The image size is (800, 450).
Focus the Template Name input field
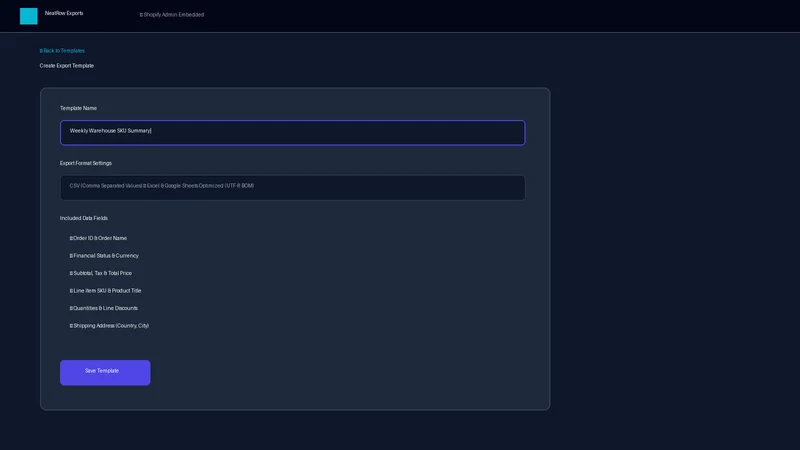pos(292,133)
